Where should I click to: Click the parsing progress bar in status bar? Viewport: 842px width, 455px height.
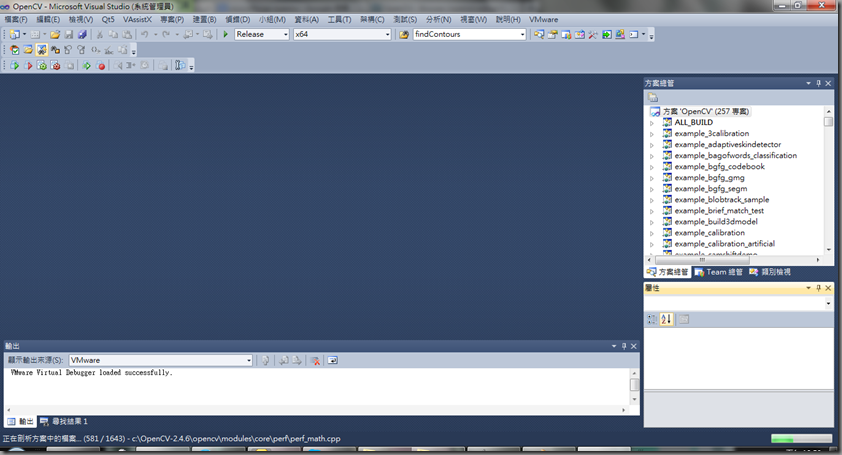(801, 439)
